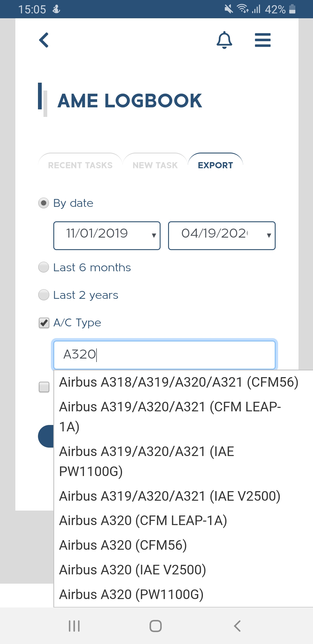This screenshot has height=644, width=313.
Task: Pick Airbus A320 (IAE V2500) suggestion
Action: point(133,570)
